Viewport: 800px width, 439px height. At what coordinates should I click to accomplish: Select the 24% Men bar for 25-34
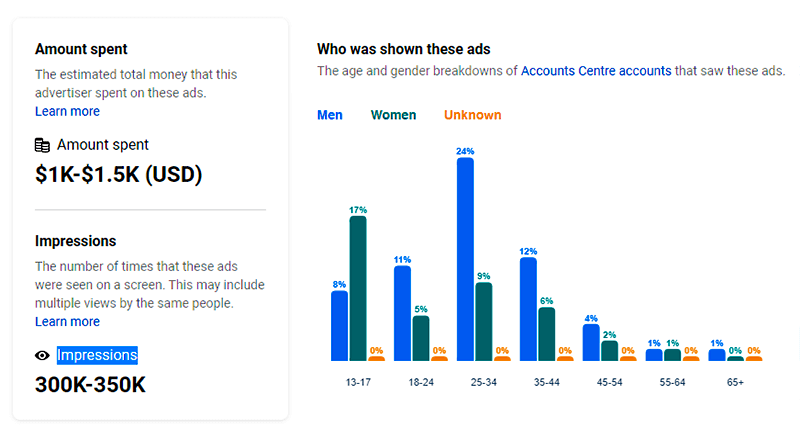point(465,259)
